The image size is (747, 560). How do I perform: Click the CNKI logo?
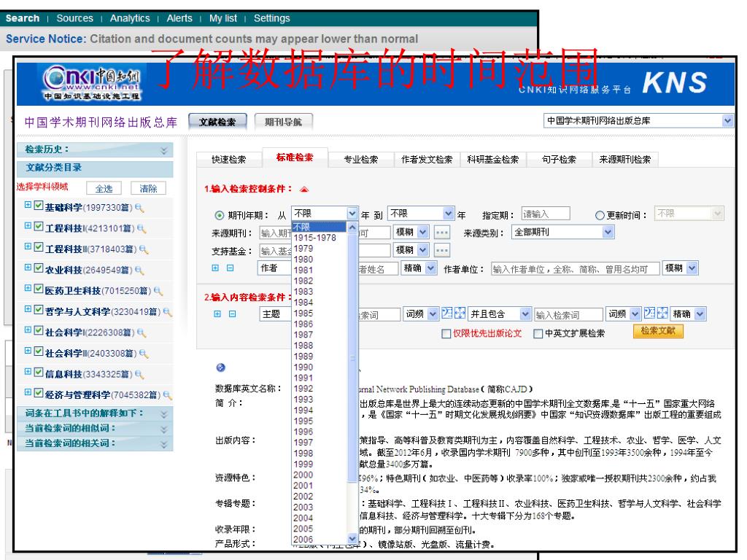point(92,82)
